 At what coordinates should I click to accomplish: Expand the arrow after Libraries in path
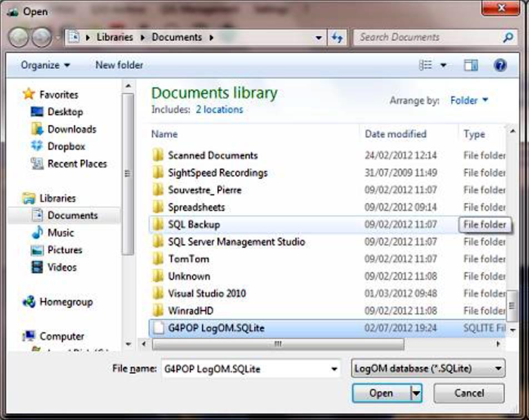coord(142,37)
